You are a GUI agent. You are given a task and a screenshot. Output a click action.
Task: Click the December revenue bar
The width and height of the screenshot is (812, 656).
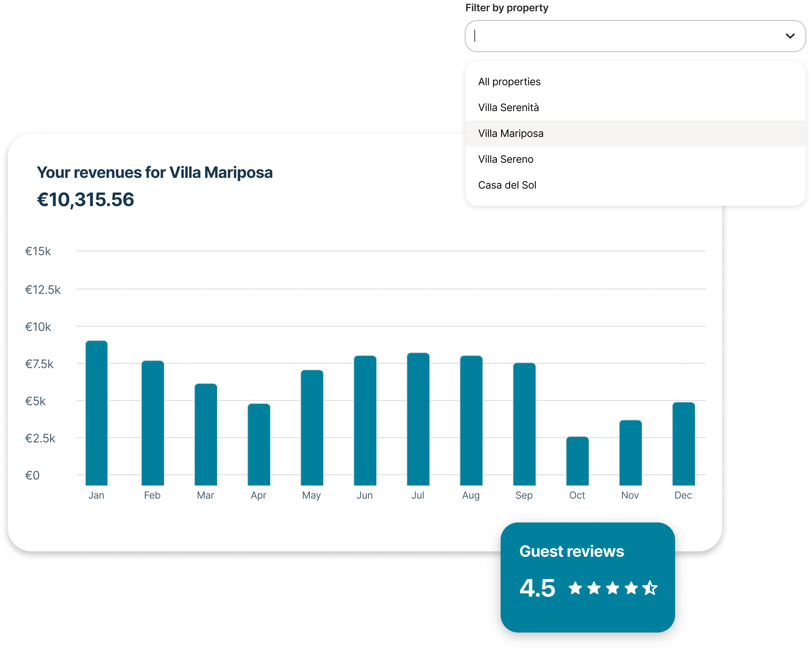tap(684, 444)
